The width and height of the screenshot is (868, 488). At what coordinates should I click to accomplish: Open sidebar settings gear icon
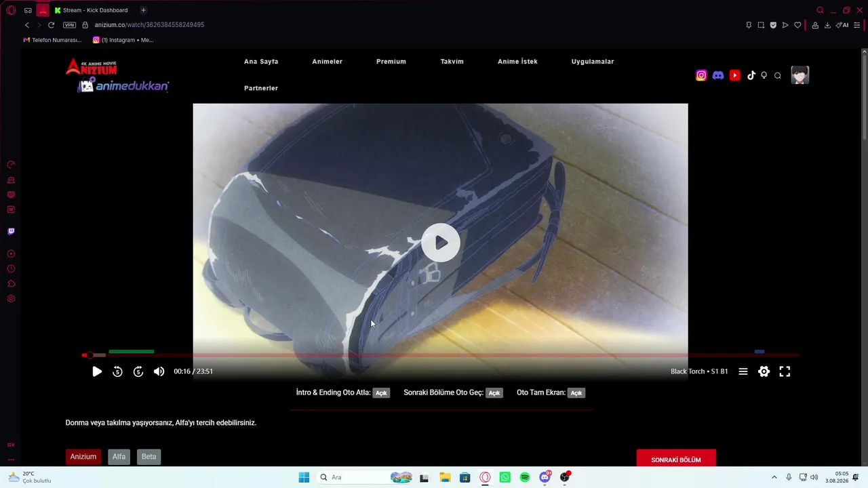[x=11, y=298]
